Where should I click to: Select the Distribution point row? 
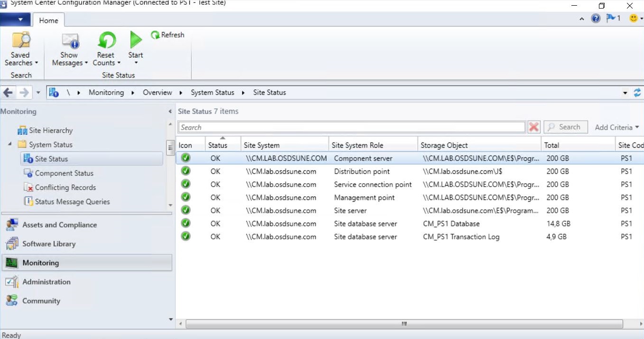[x=362, y=171]
